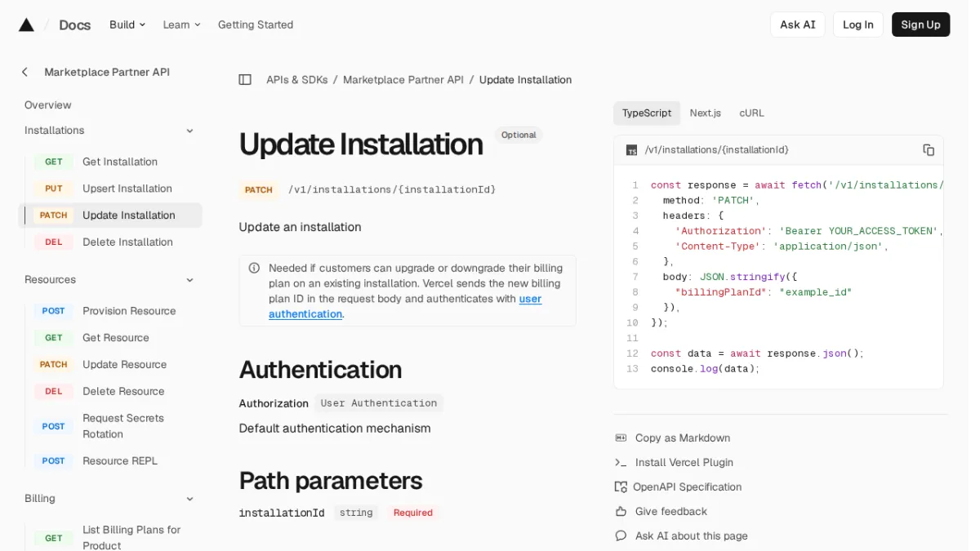The width and height of the screenshot is (980, 551).
Task: Click the PUT badge next to Upsert Installation
Action: [x=54, y=189]
